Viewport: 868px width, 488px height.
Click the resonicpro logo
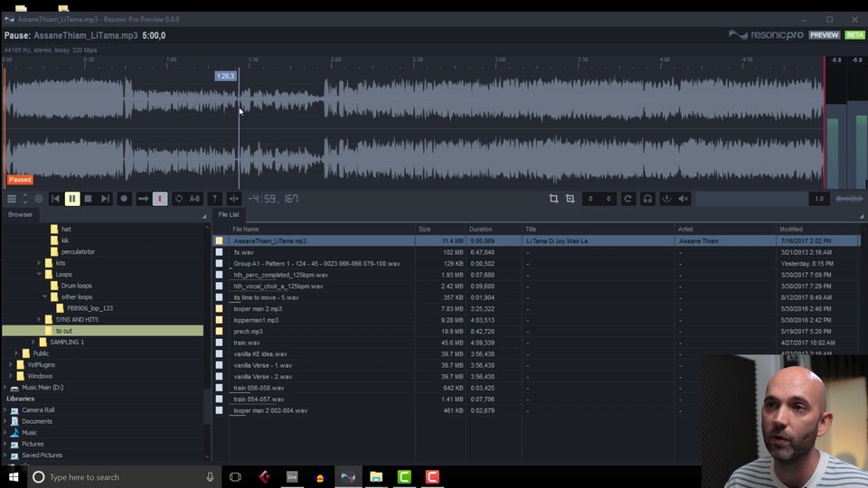tap(766, 35)
